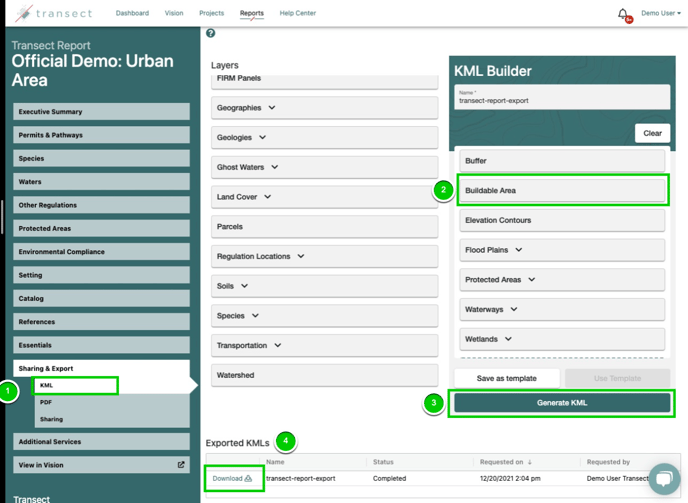Open the Vision menu item
Image resolution: width=688 pixels, height=503 pixels.
click(x=174, y=13)
